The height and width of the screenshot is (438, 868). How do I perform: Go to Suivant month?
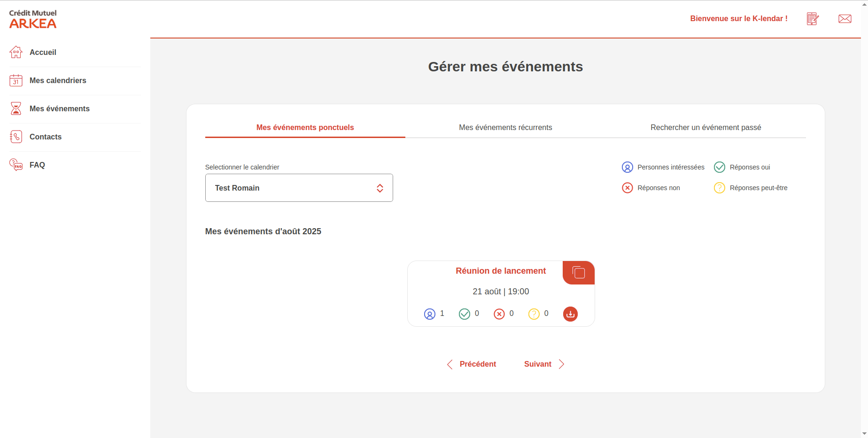pos(544,364)
